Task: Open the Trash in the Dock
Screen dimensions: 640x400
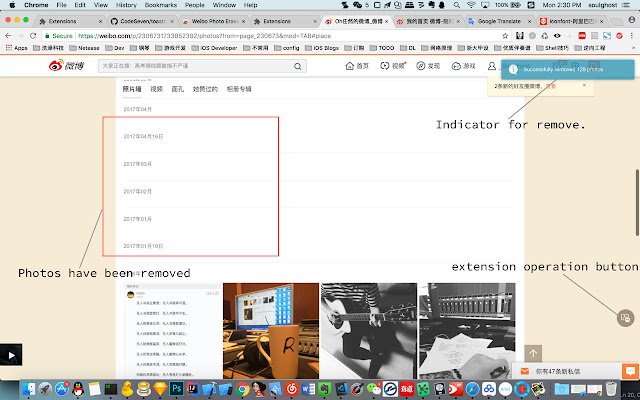Action: (x=611, y=389)
